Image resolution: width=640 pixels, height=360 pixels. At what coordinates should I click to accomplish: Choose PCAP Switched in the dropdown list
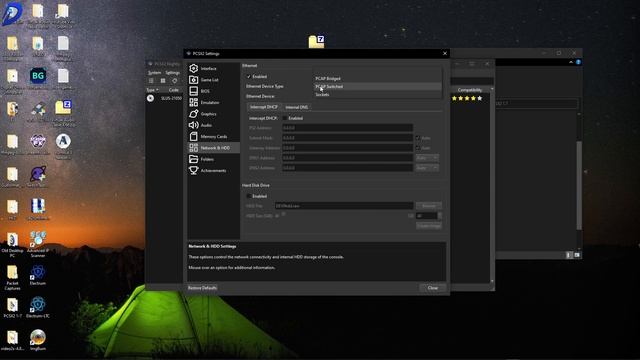coord(378,87)
